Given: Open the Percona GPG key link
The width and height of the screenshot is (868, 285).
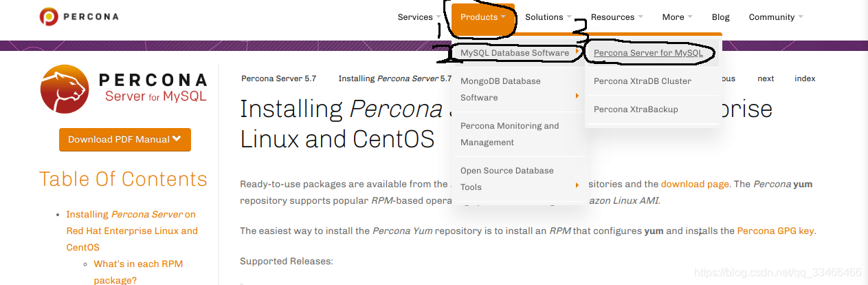Looking at the screenshot, I should pos(776,231).
